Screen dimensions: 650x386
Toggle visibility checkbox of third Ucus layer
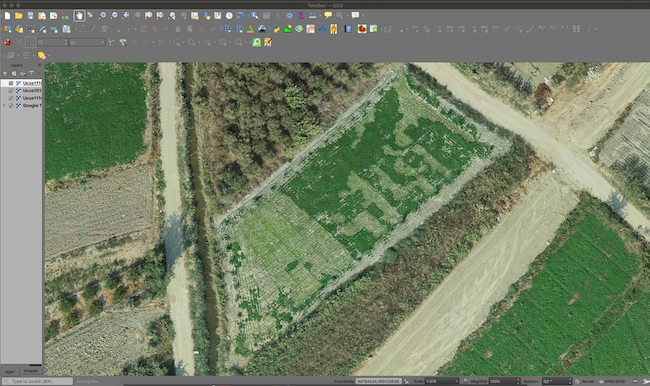[x=11, y=98]
